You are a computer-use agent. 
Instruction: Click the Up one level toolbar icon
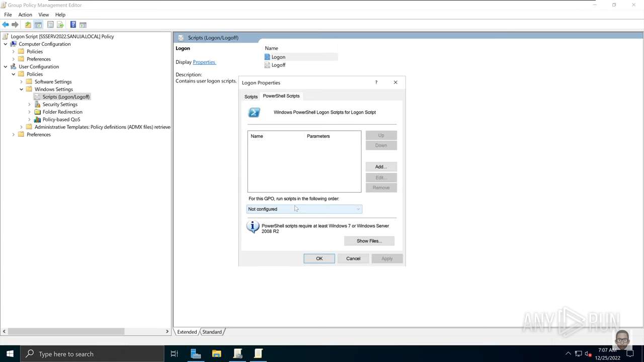28,25
